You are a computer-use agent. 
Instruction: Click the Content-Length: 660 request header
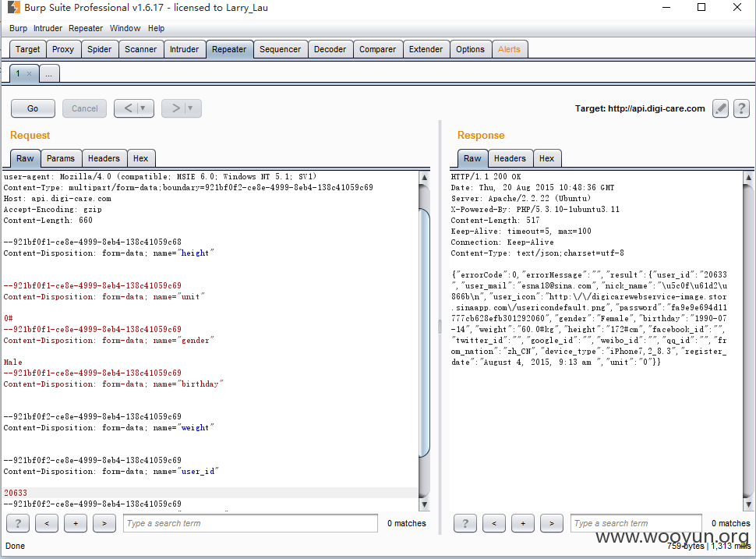tap(48, 221)
